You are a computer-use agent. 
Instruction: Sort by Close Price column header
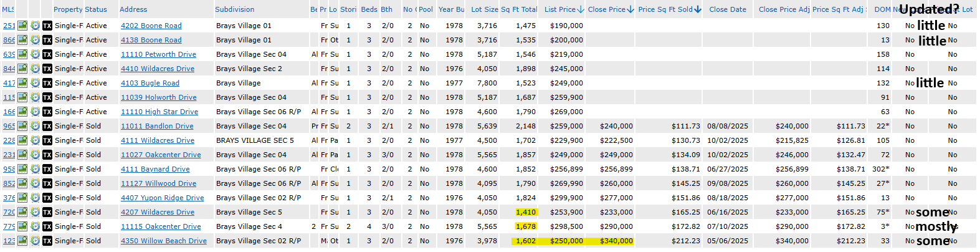[606, 9]
